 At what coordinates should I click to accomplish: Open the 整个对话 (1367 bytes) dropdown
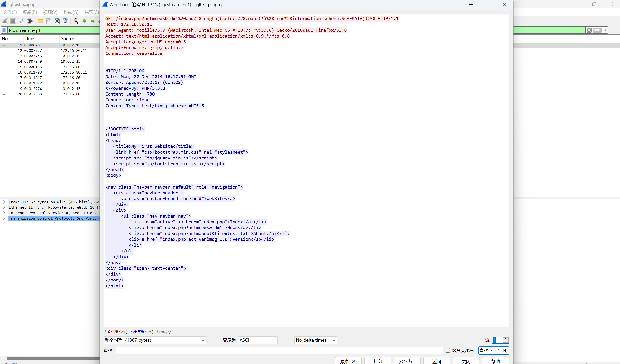155,340
